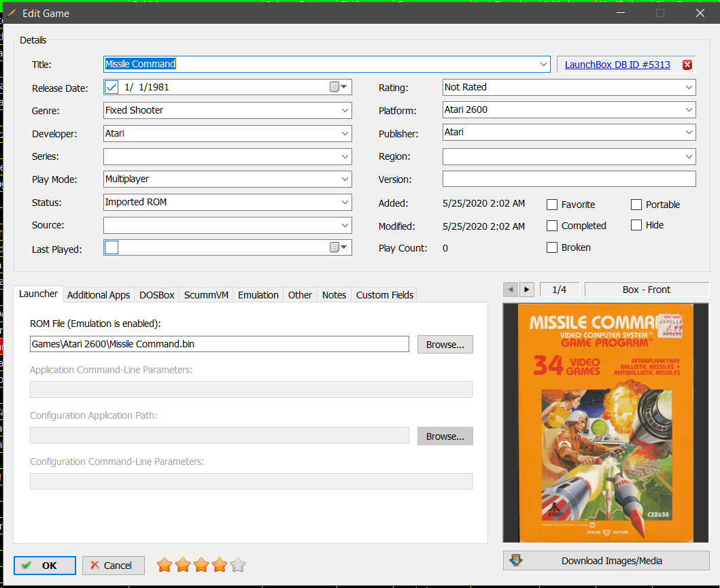Screen dimensions: 720x588
Task: Open the Series dropdown
Action: point(345,156)
